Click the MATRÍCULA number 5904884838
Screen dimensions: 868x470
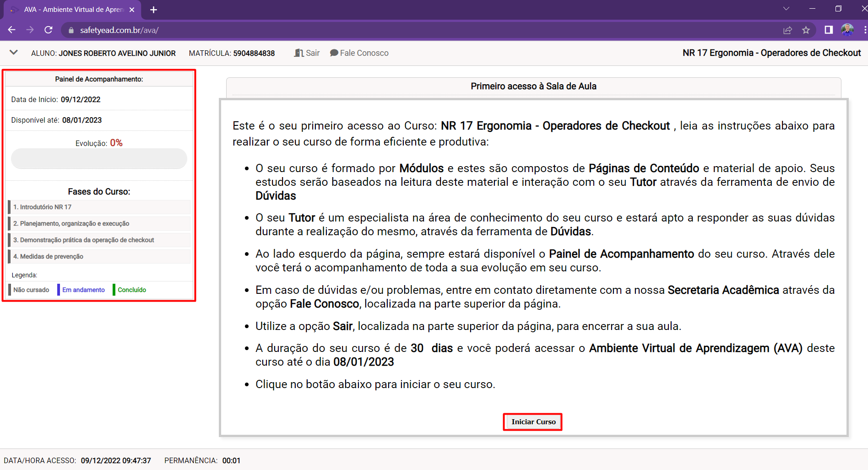click(x=254, y=53)
